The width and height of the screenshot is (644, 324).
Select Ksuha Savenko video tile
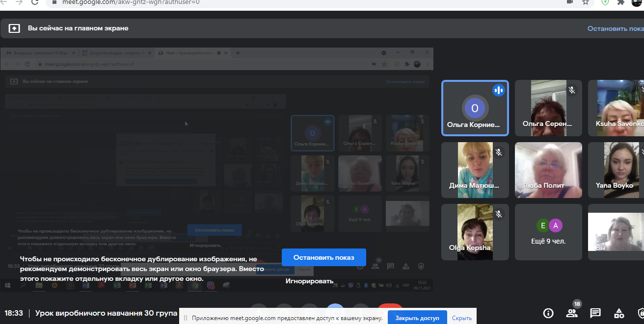616,108
